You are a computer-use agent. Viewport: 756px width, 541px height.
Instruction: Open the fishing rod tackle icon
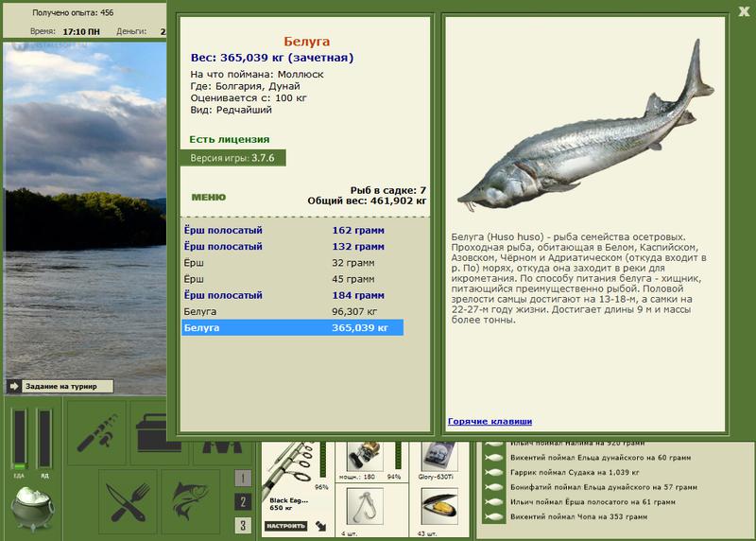pyautogui.click(x=97, y=432)
